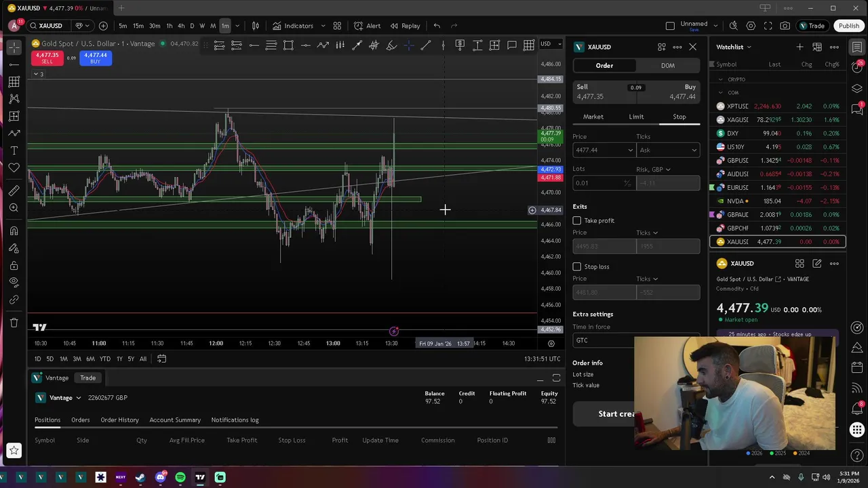The width and height of the screenshot is (868, 488).
Task: Switch to the Order History tab
Action: [119, 420]
